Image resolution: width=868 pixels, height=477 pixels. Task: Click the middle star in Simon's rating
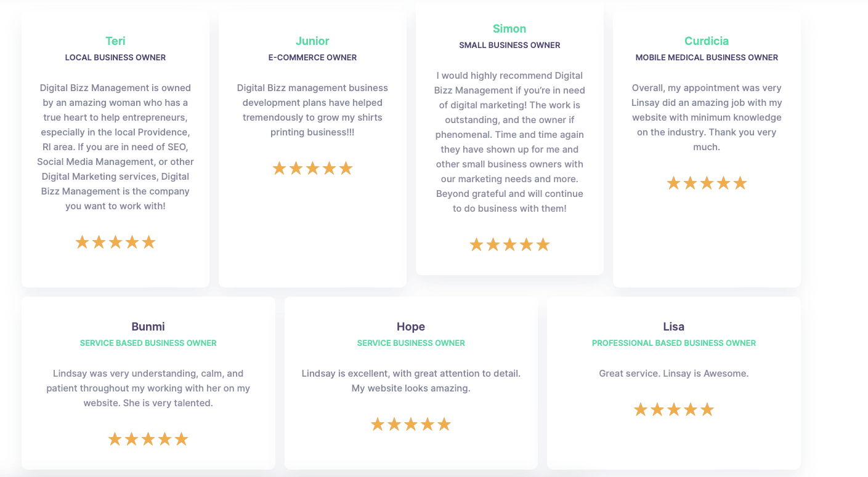(x=509, y=245)
